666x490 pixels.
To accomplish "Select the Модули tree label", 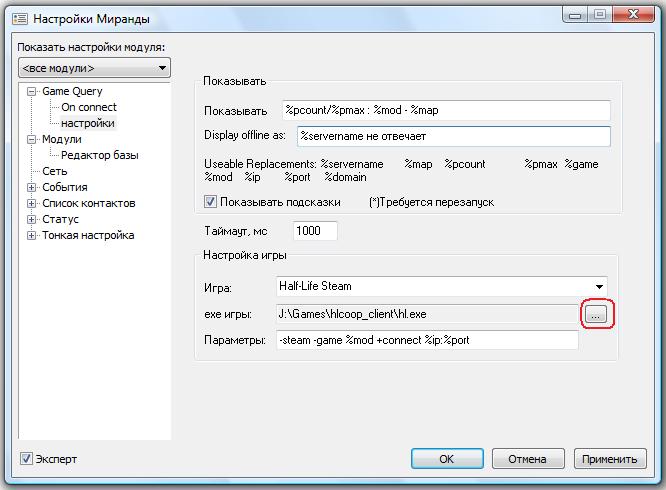I will 62,139.
